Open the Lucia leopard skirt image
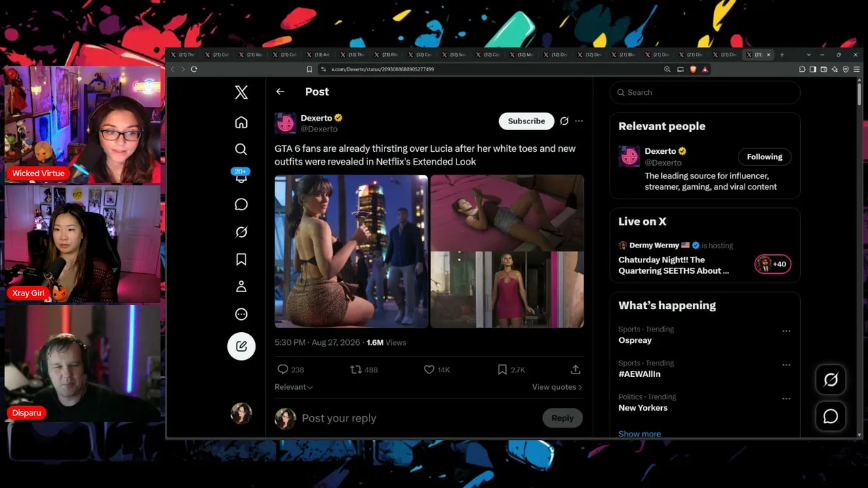868x488 pixels. click(x=351, y=251)
